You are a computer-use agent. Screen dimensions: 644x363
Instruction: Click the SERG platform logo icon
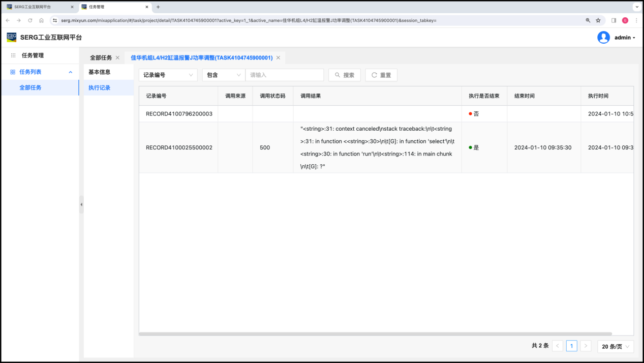coord(11,37)
